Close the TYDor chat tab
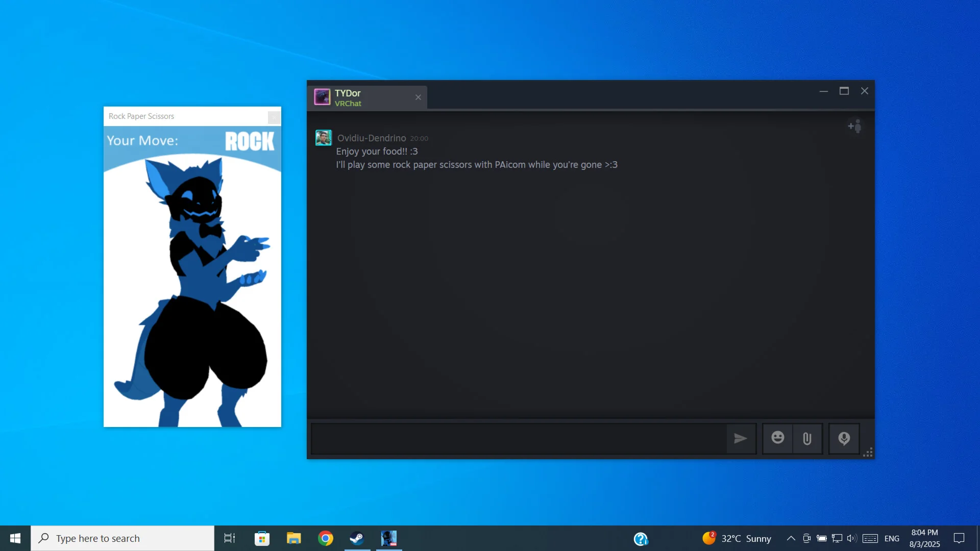Screen dimensions: 980x551 click(418, 97)
